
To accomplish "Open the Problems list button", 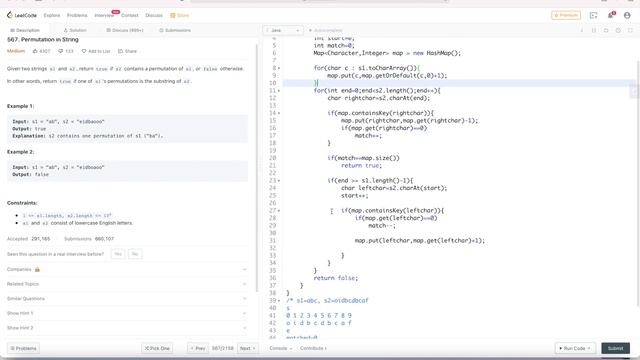I will [x=23, y=348].
